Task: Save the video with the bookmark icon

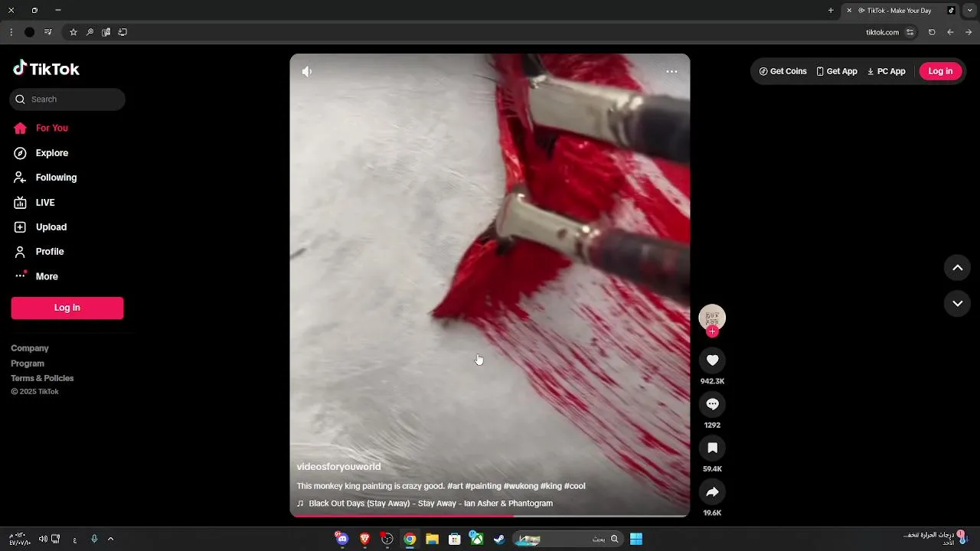Action: point(712,448)
